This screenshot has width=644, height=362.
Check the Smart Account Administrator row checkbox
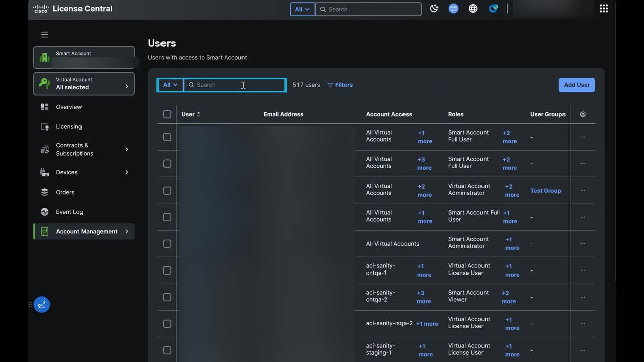[x=167, y=244]
